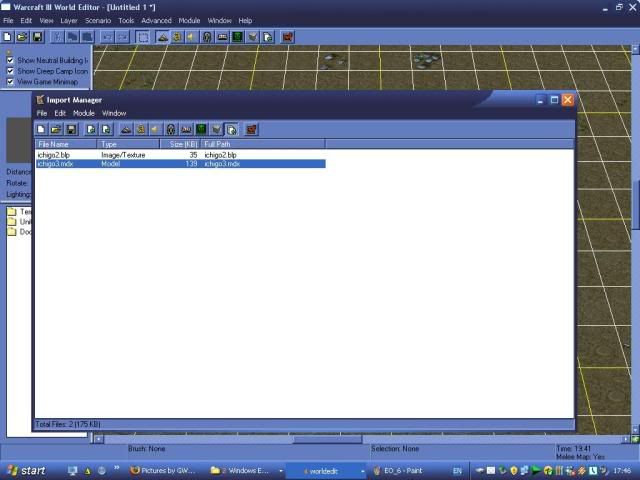Open Tools menu in World Editor
The image size is (640, 480).
pyautogui.click(x=126, y=20)
